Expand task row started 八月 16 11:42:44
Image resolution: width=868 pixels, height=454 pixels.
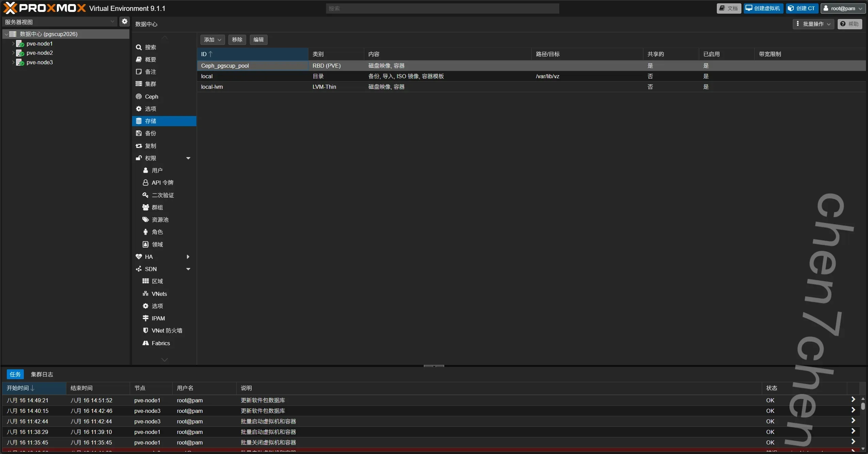click(x=853, y=421)
